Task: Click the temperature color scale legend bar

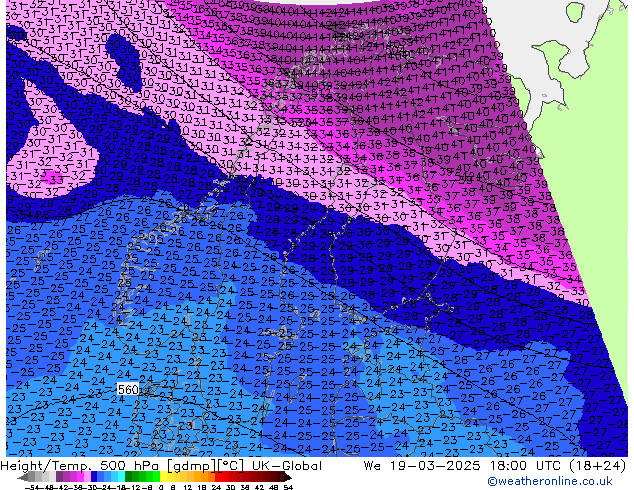Action: [155, 477]
